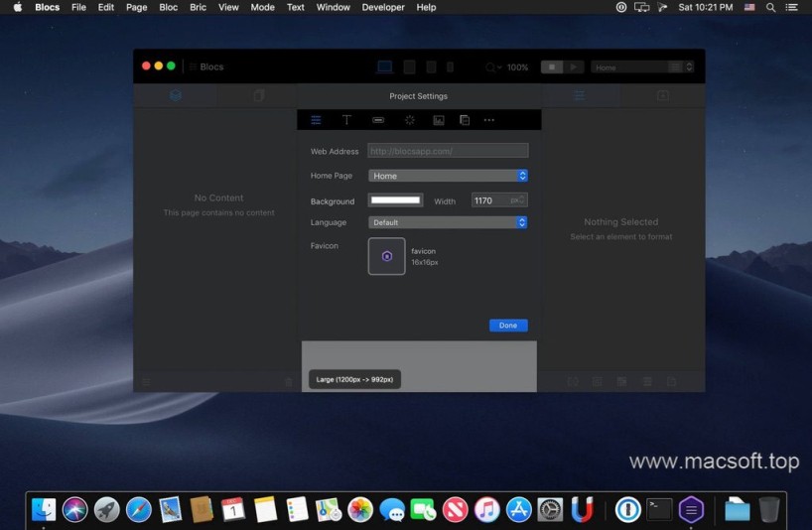
Task: Open the Bric menu
Action: [x=198, y=7]
